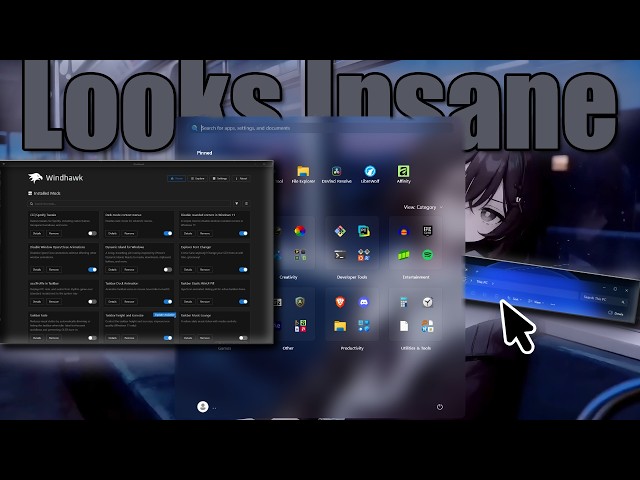Open Windhawk Settings tab

[x=220, y=178]
